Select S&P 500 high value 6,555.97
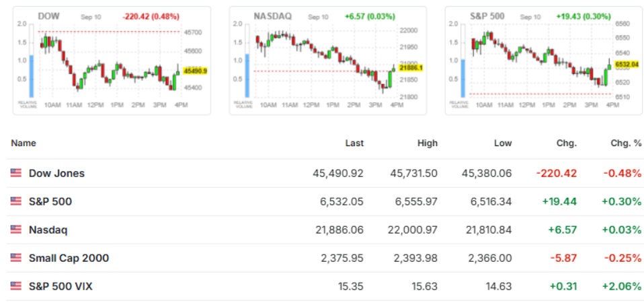This screenshot has height=307, width=644. (416, 202)
